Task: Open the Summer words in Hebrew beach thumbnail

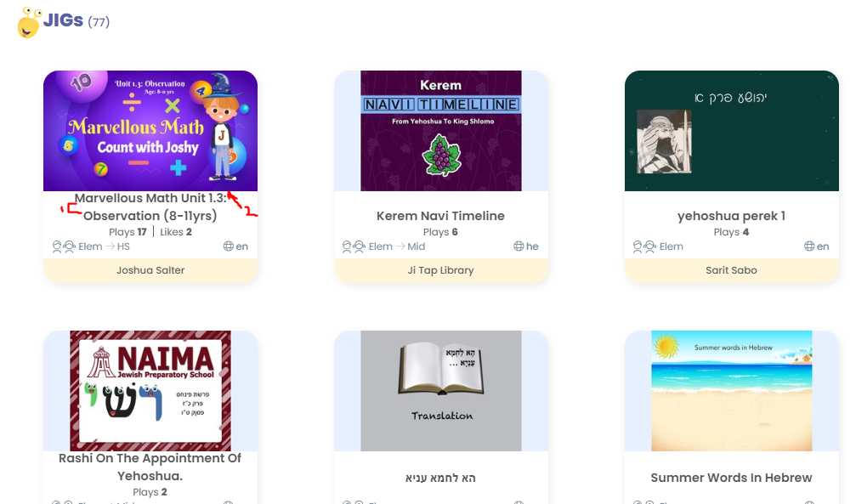Action: pyautogui.click(x=732, y=391)
